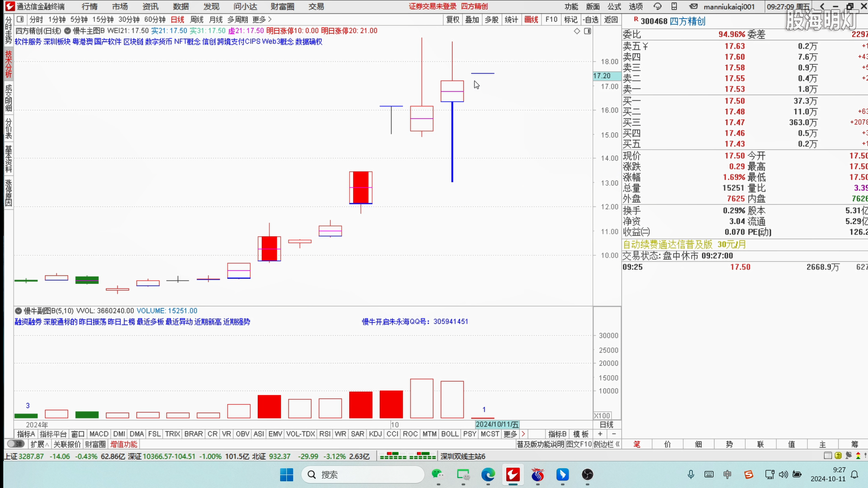Click the Windows Start button

[287, 475]
